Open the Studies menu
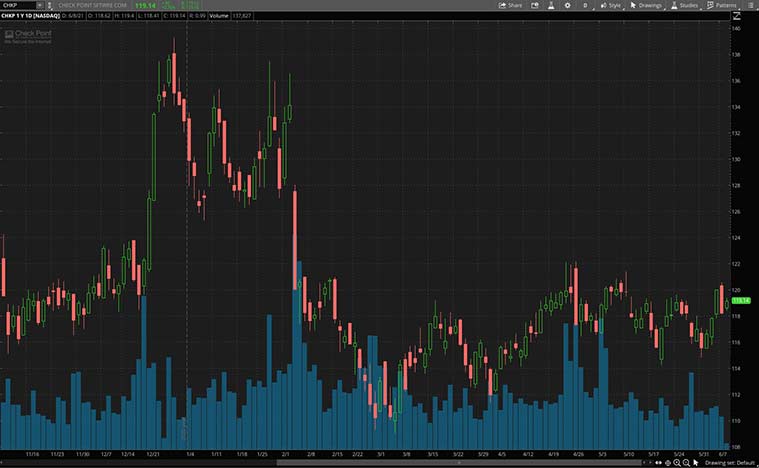 click(x=684, y=5)
